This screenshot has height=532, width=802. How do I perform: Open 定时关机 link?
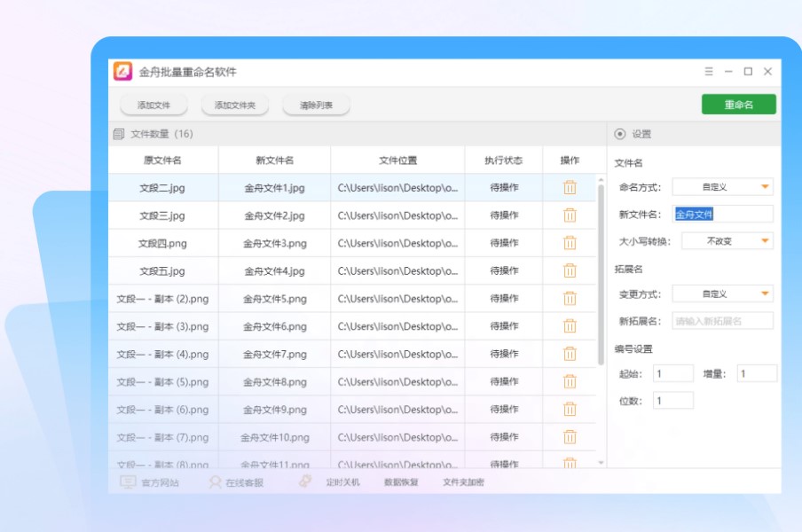click(342, 482)
